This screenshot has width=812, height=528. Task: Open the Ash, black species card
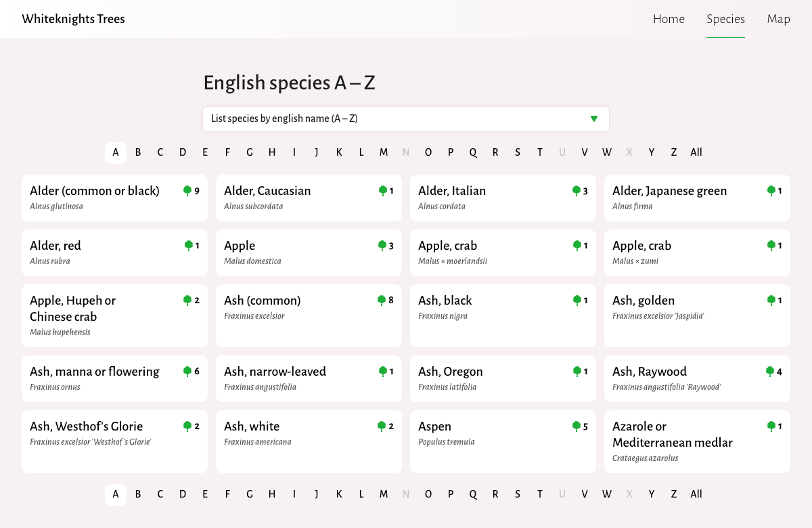tap(502, 315)
